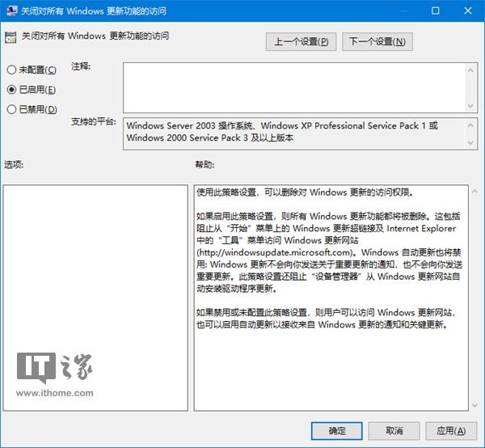485x448 pixels.
Task: Click the 支持的平台 box scroll down arrow
Action: [470, 143]
